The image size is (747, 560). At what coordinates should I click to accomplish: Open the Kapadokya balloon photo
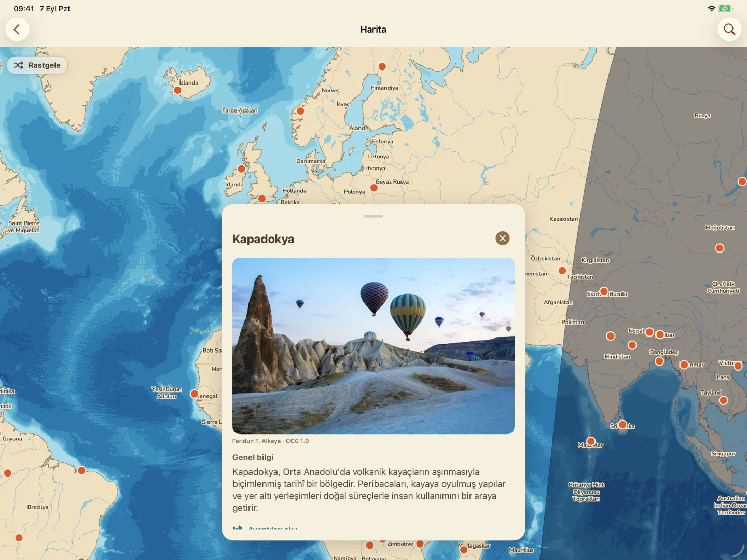coord(374,346)
